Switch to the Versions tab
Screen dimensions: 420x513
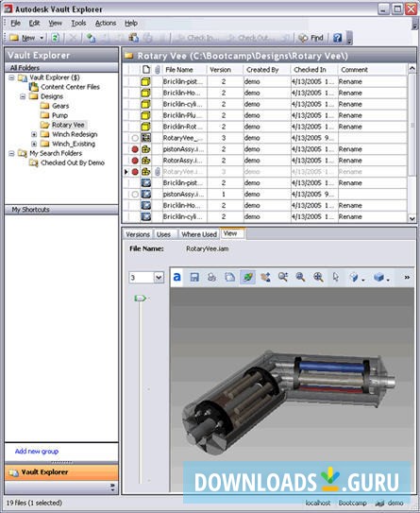138,234
